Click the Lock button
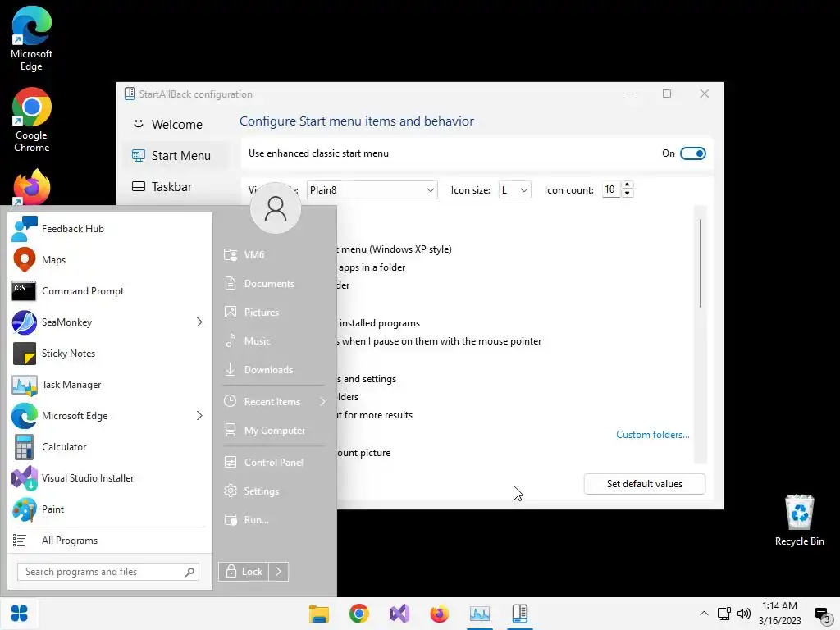This screenshot has height=630, width=840. [x=244, y=572]
